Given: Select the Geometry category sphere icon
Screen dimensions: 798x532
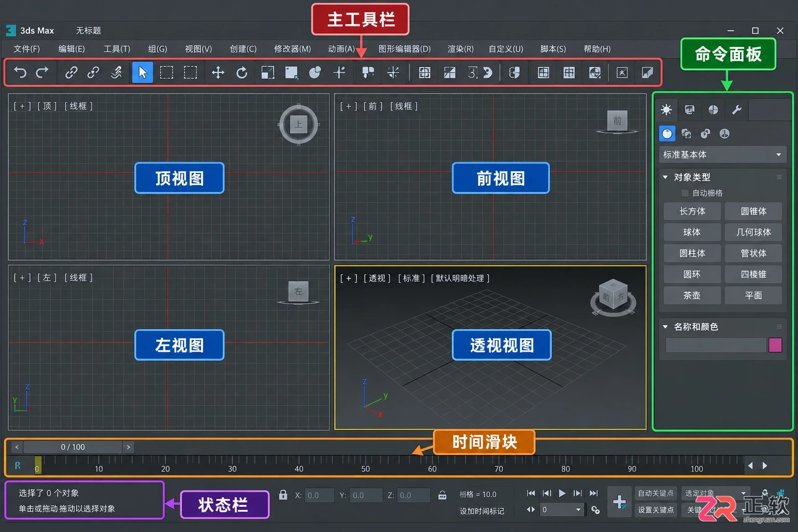Looking at the screenshot, I should click(x=667, y=134).
